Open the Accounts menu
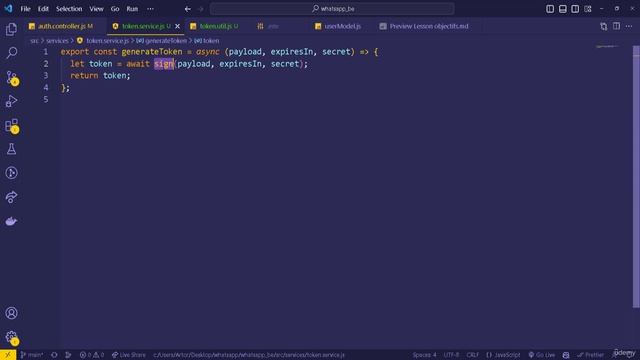 [x=11, y=313]
